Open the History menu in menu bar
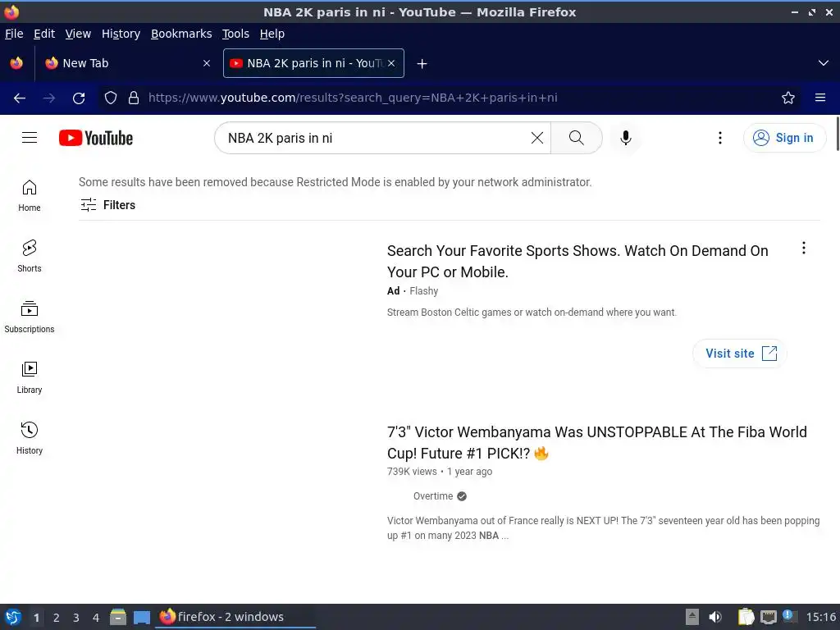 pyautogui.click(x=121, y=34)
